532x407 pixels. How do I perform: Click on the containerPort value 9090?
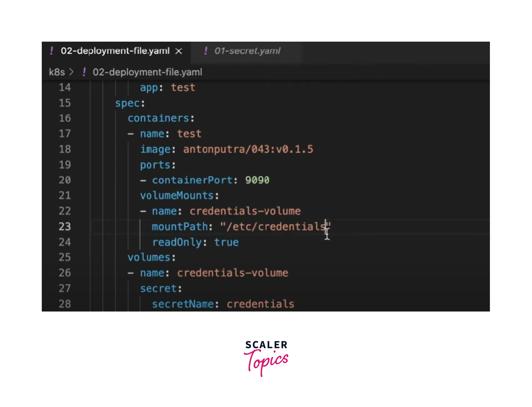257,180
